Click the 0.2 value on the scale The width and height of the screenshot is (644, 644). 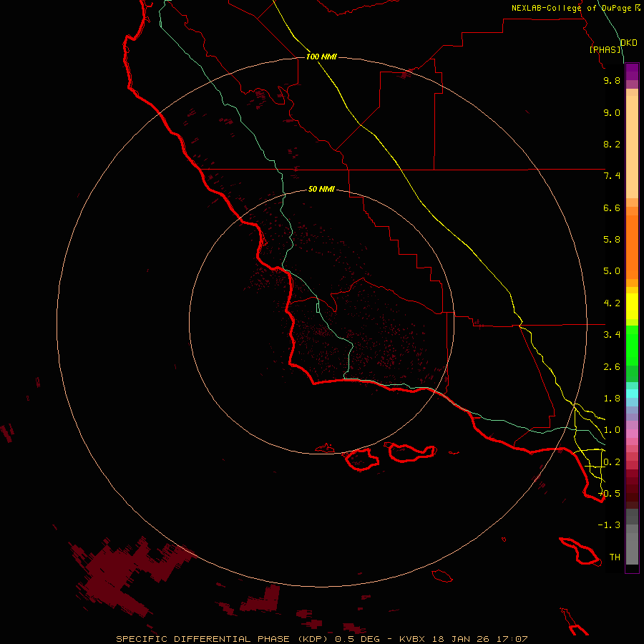coord(612,462)
